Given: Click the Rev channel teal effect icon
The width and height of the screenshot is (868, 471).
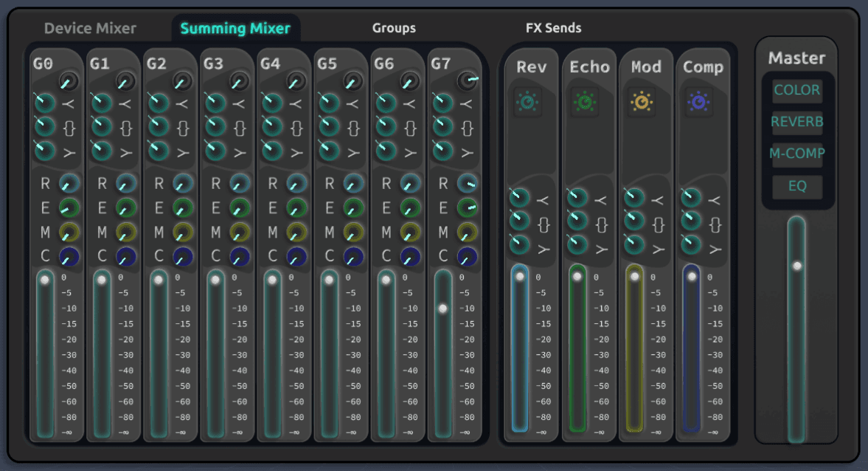Looking at the screenshot, I should [527, 102].
